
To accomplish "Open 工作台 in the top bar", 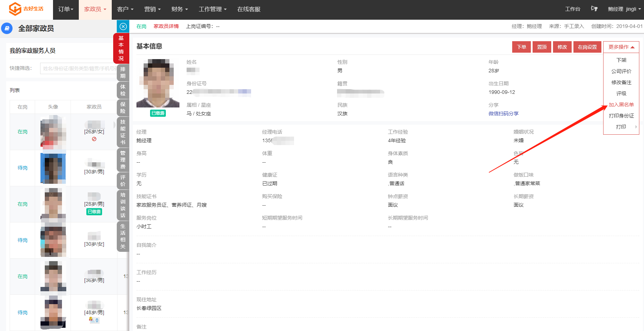I will [573, 9].
